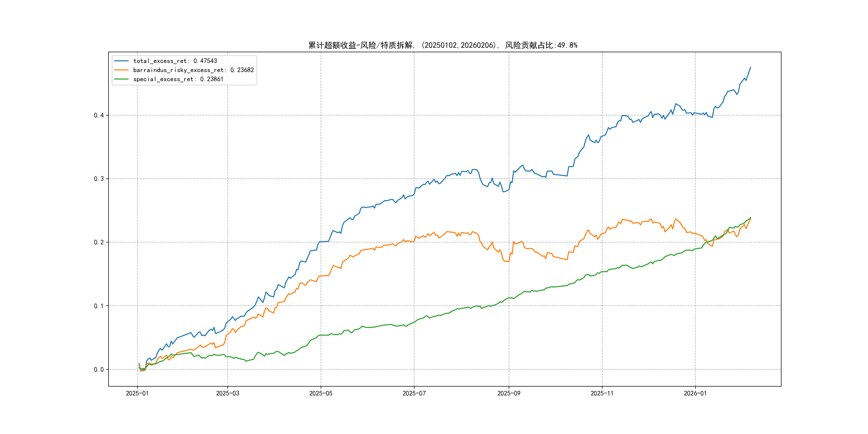Click the blue line's final peak endpoint
This screenshot has width=868, height=434.
[750, 68]
